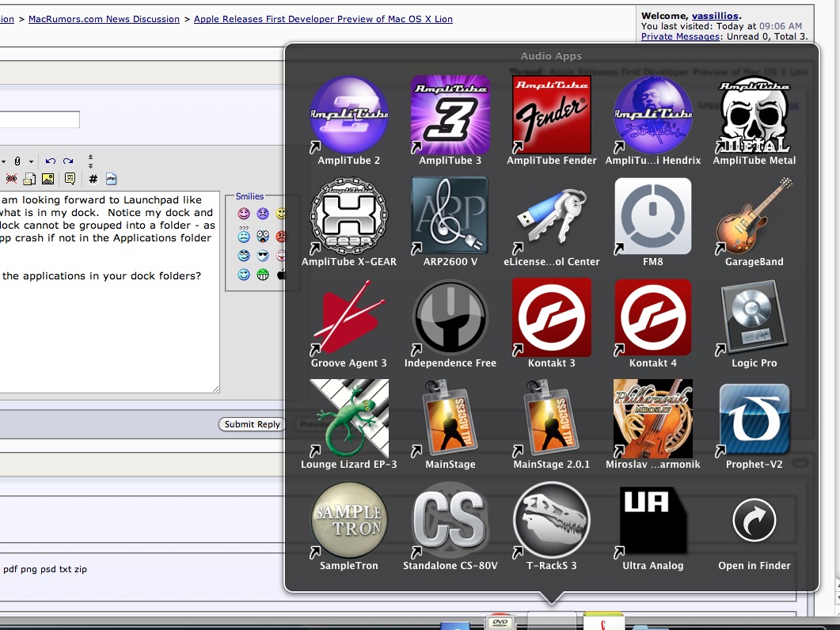
Task: Launch Miroslav Philharmonik
Action: click(652, 419)
